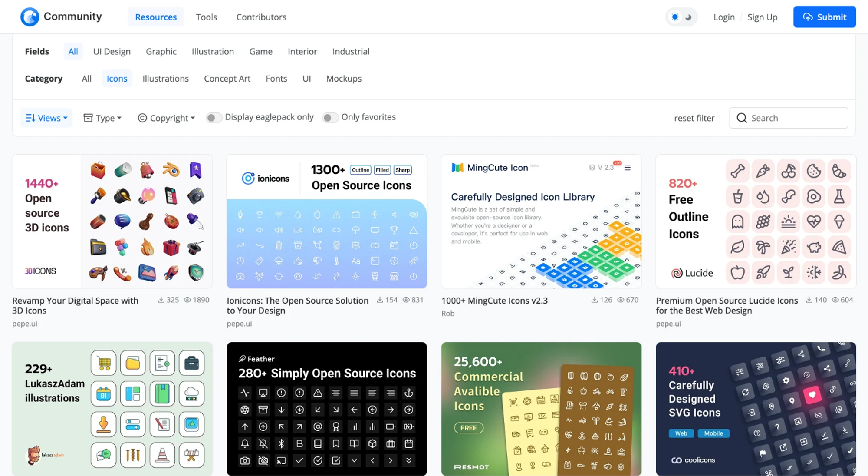
Task: Open the Copyright filter dropdown
Action: [x=167, y=118]
